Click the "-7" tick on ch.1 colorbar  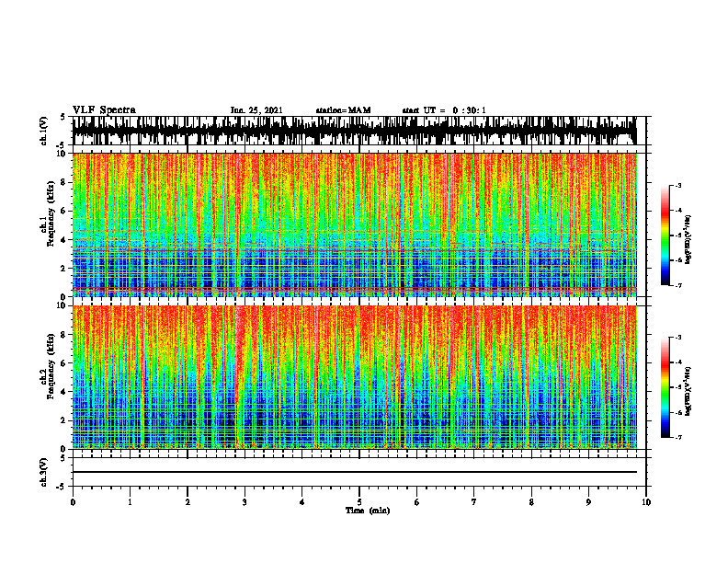[x=677, y=285]
